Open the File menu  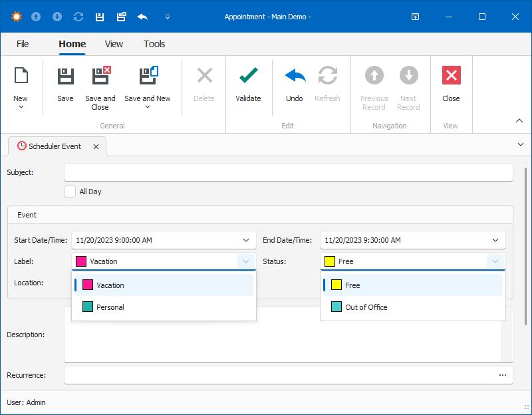pos(23,44)
